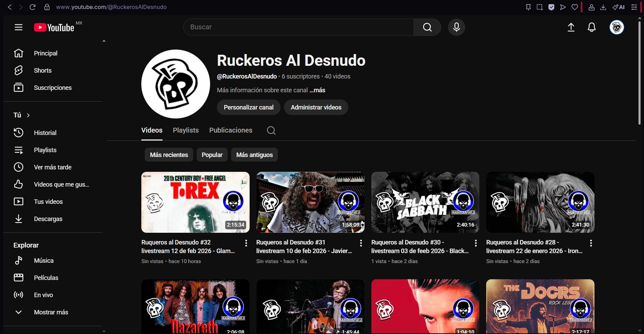Click the upload video arrow icon
The image size is (644, 334).
click(571, 27)
